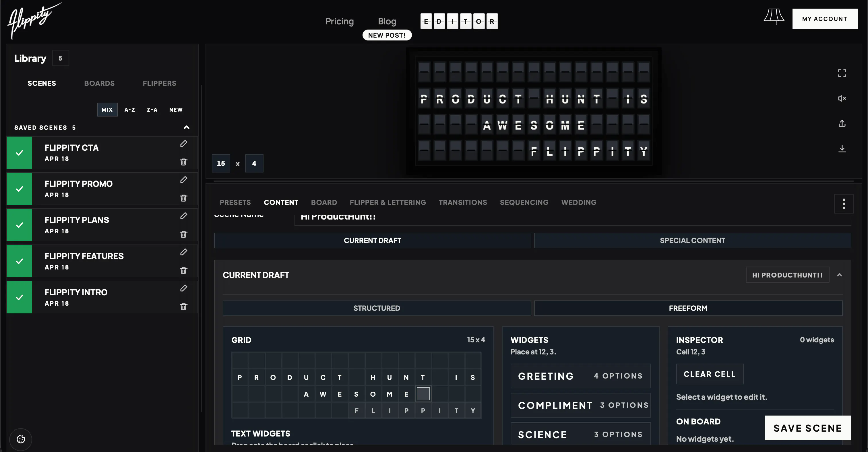
Task: Open the Hi ProductHunt!! draft selector
Action: [787, 275]
